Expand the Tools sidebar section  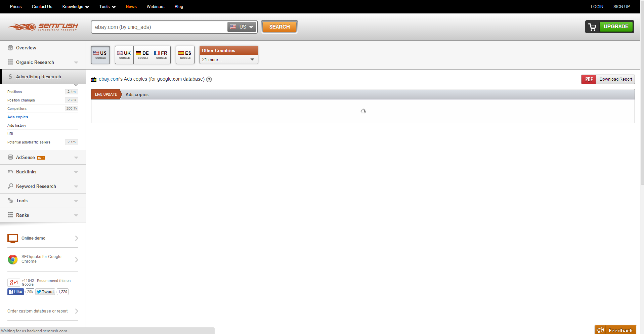click(76, 201)
